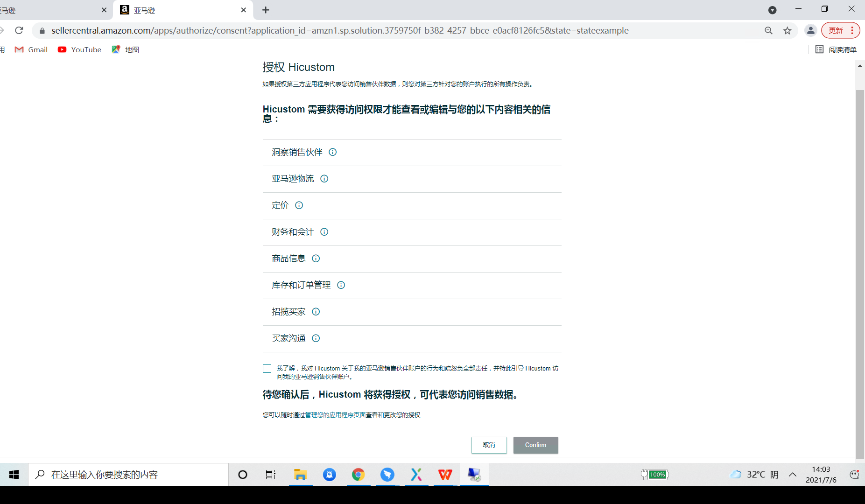865x504 pixels.
Task: Click info icon beside 招揽买家
Action: click(x=316, y=312)
